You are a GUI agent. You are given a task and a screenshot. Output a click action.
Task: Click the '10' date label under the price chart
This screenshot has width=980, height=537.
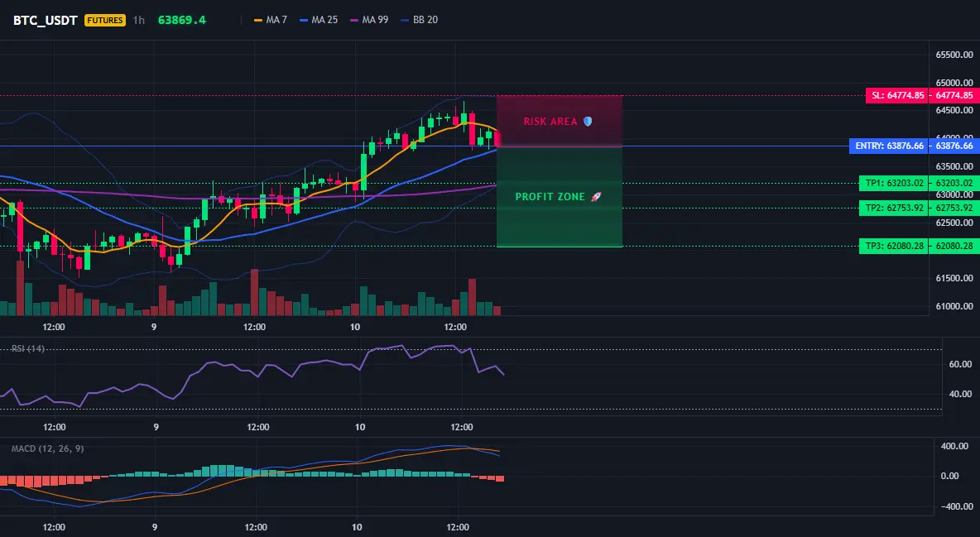click(354, 327)
